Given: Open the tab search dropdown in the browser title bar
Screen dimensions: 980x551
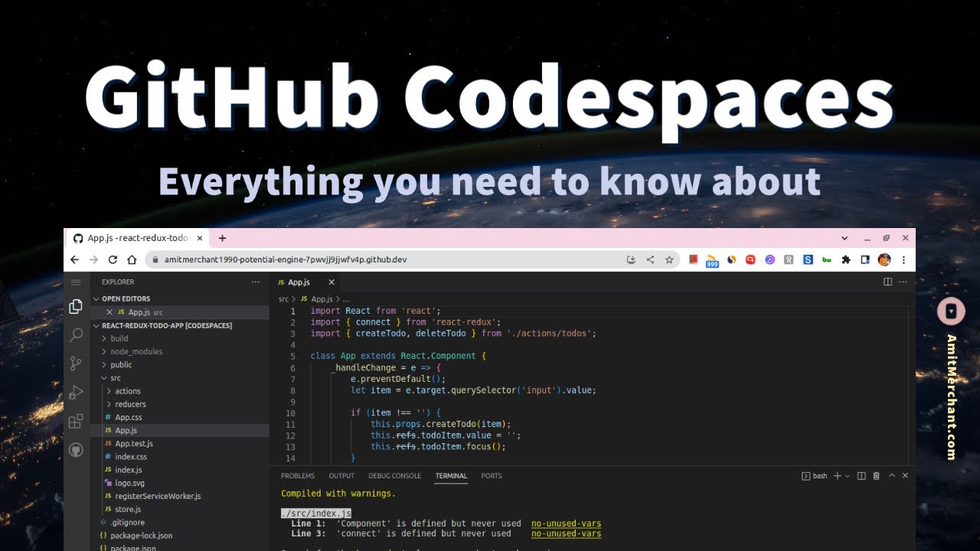Looking at the screenshot, I should 844,238.
